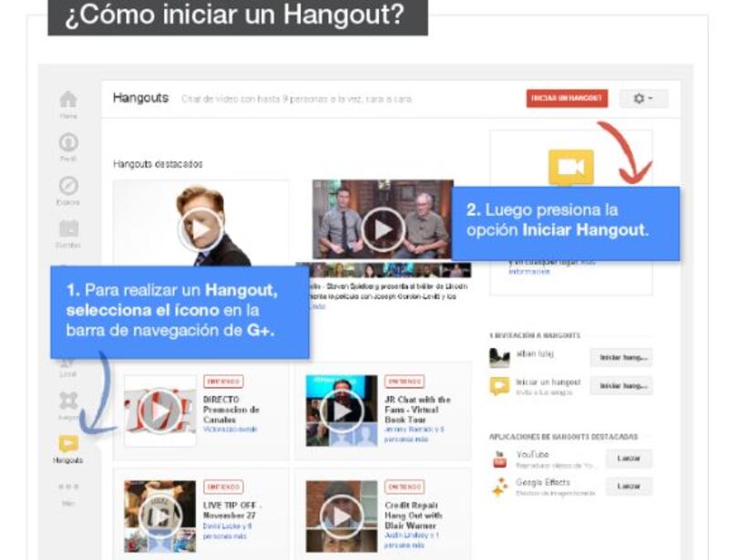Click the YouTube app icon
This screenshot has width=729, height=560.
(x=499, y=459)
